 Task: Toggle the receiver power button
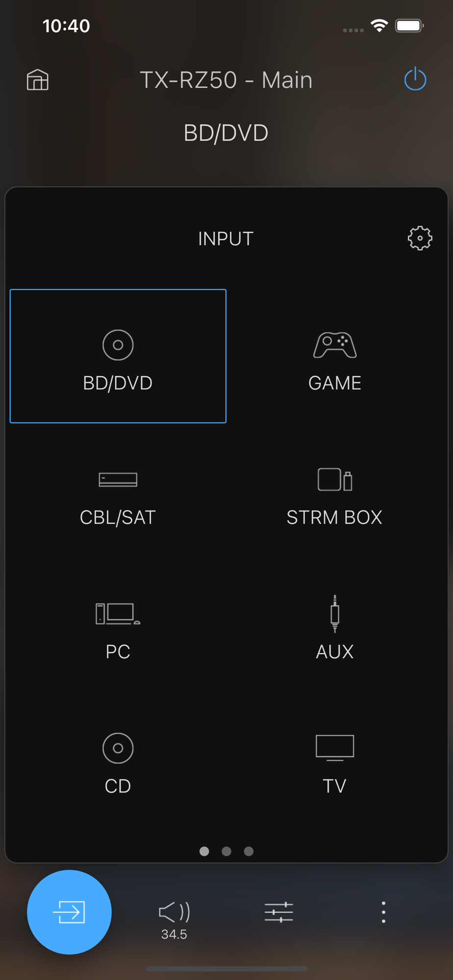[415, 79]
